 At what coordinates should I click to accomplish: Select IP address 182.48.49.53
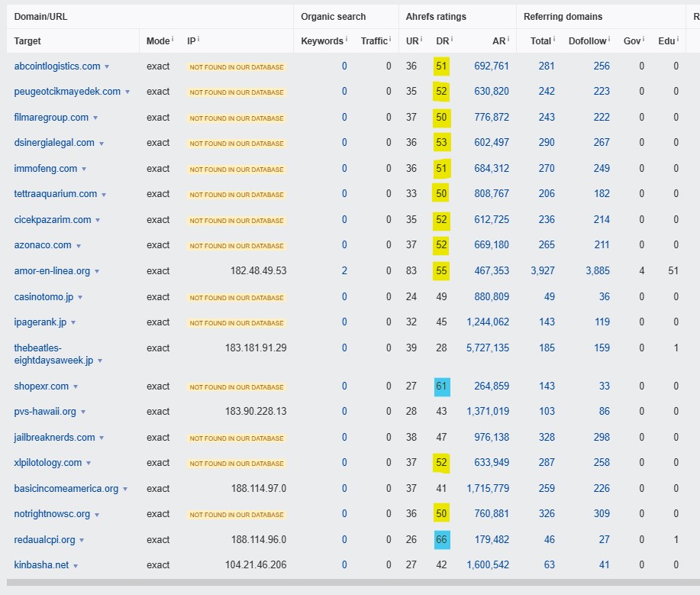click(259, 270)
